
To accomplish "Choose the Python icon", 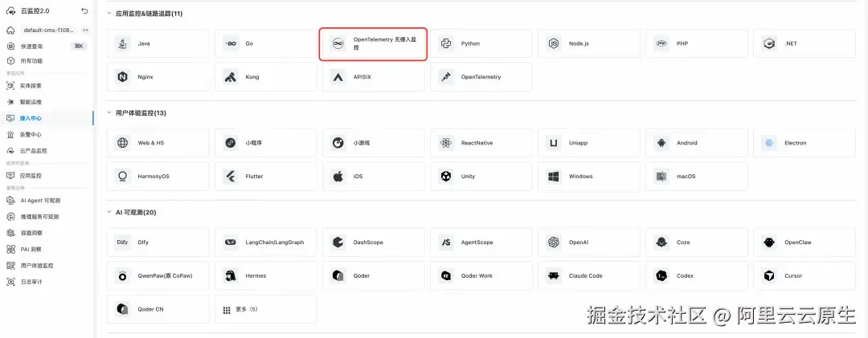I will [x=446, y=43].
